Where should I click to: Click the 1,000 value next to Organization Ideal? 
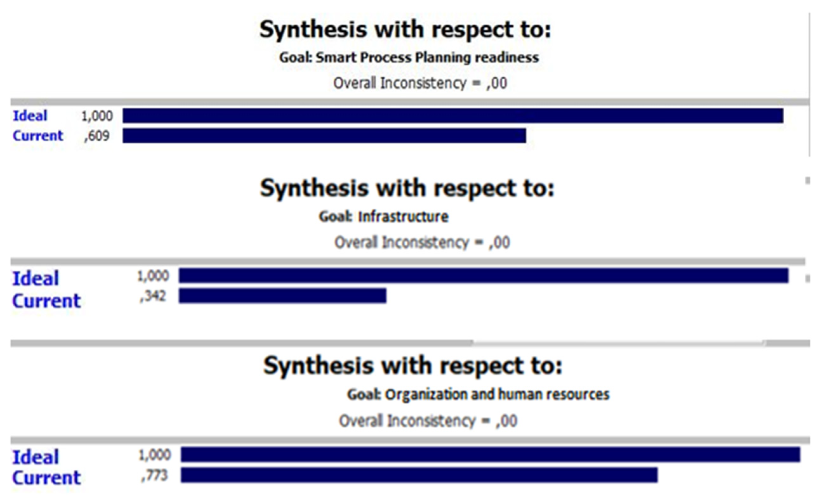click(x=154, y=455)
